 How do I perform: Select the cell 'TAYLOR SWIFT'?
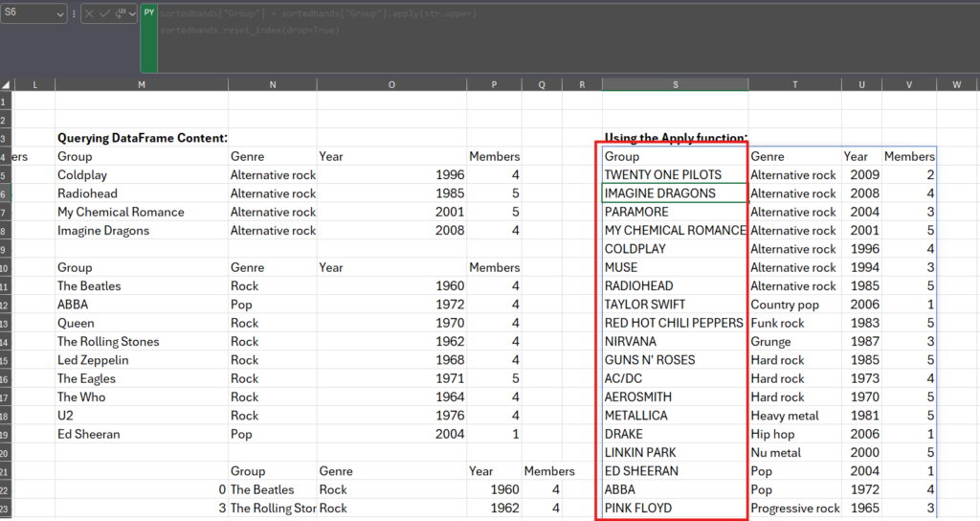(x=675, y=305)
